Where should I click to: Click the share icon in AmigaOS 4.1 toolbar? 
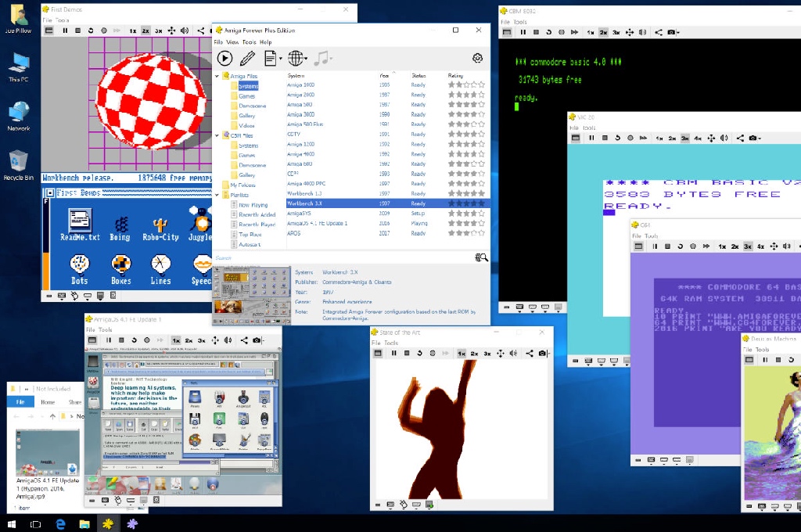[x=244, y=342]
